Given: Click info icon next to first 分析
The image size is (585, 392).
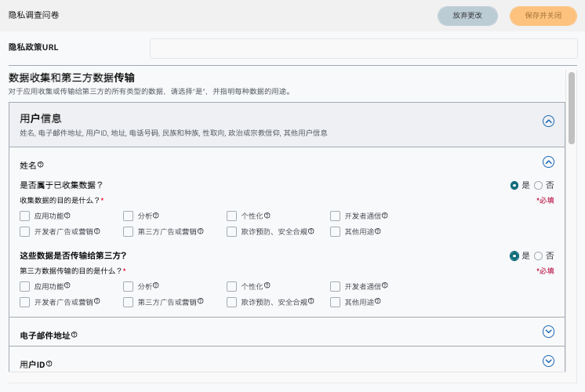Looking at the screenshot, I should click(x=156, y=216).
